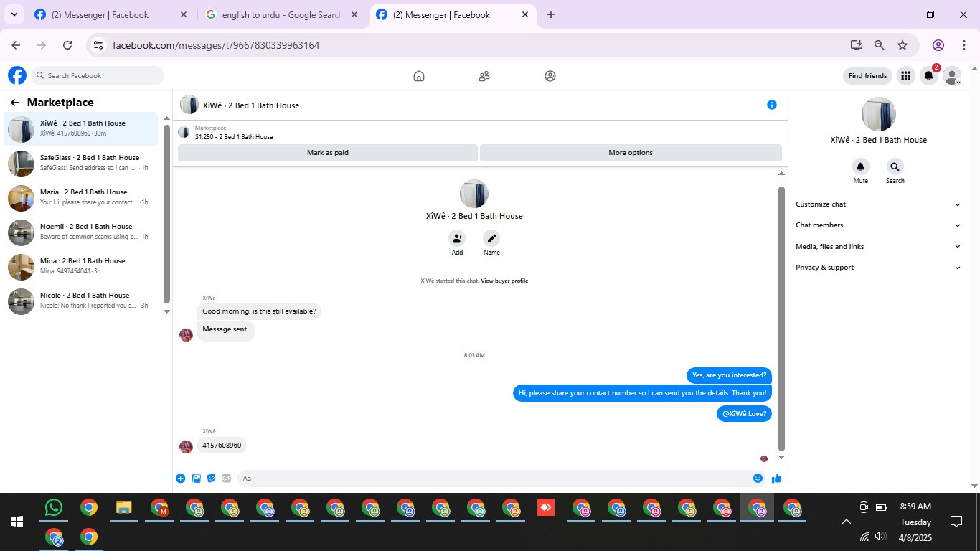Viewport: 980px width, 551px height.
Task: Open Groups icon in top navigation
Action: pyautogui.click(x=550, y=76)
